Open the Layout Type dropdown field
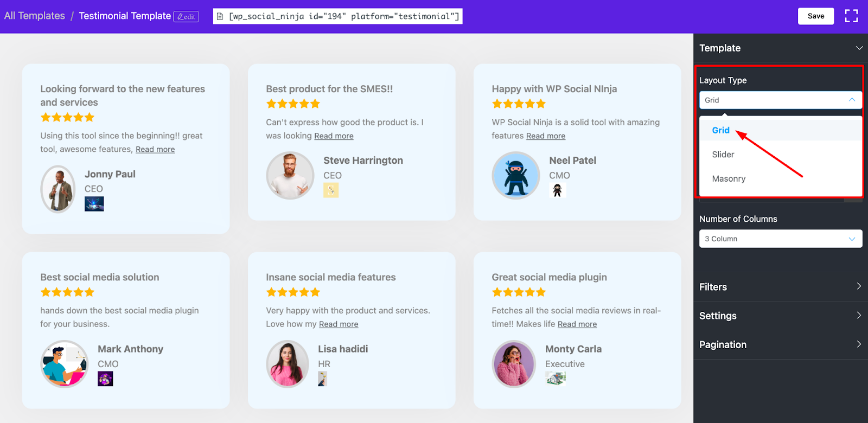The image size is (868, 423). [781, 100]
